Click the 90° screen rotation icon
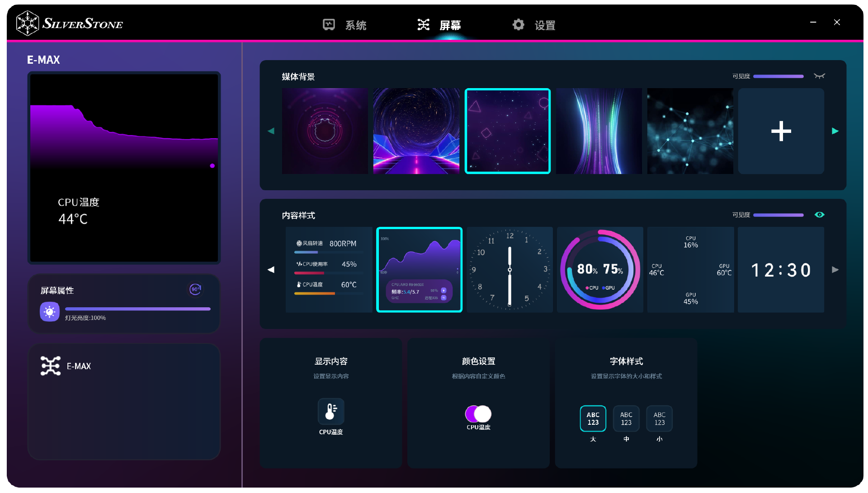868x493 pixels. pyautogui.click(x=195, y=289)
